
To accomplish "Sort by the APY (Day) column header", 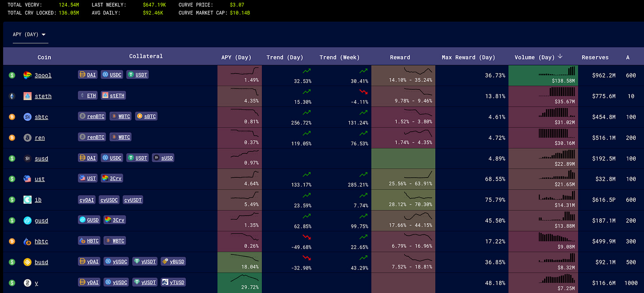I will [236, 57].
